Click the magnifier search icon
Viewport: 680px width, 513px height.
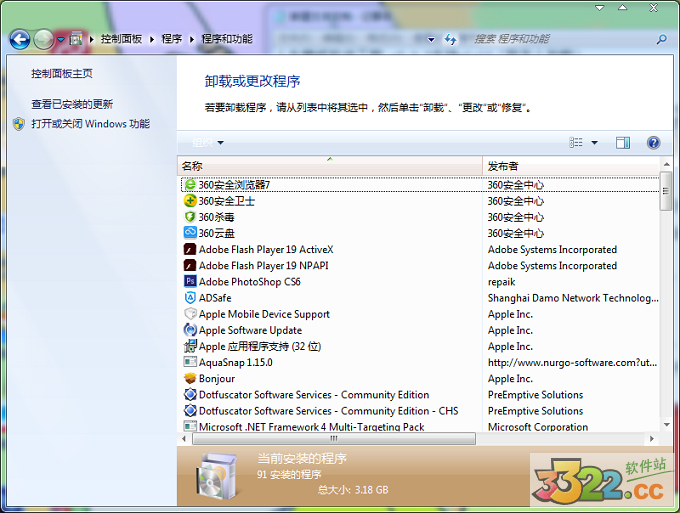[661, 40]
